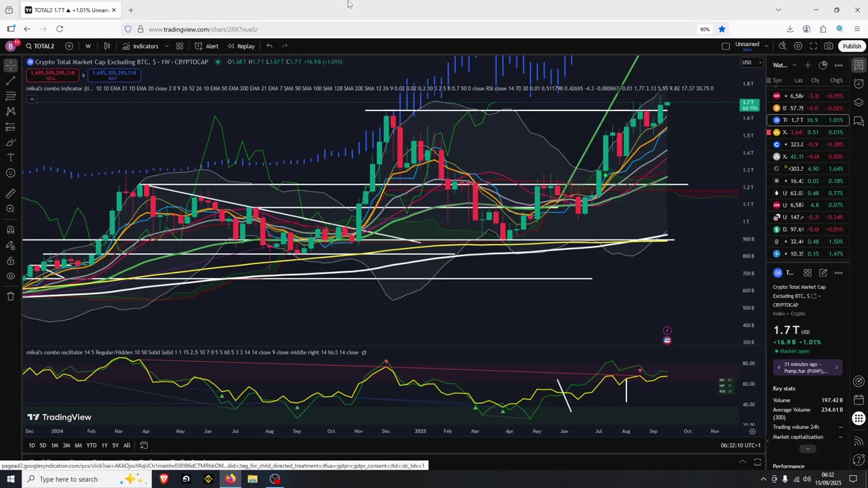868x488 pixels.
Task: Select the 5D time range
Action: (x=43, y=445)
